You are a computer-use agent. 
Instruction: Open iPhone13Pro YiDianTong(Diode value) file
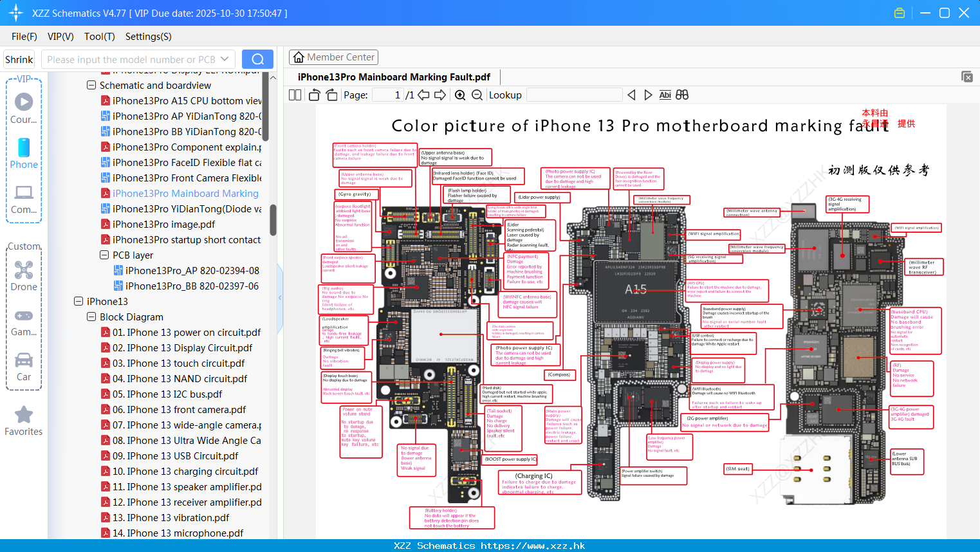181,208
